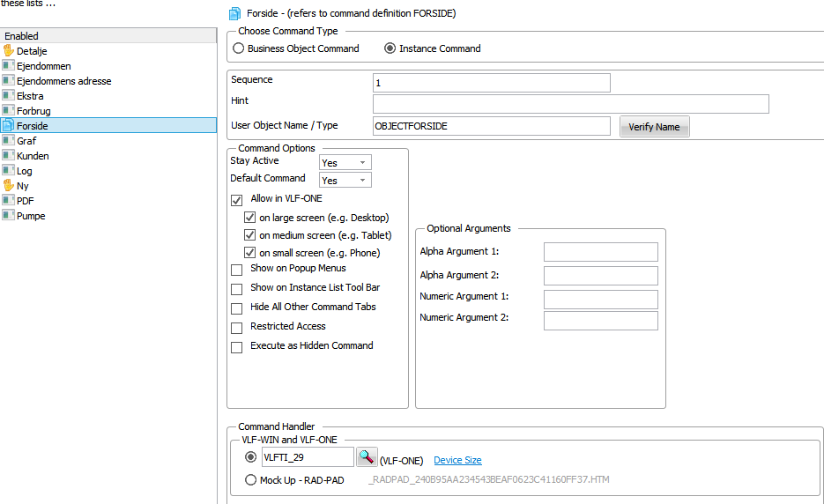Click the Alpha Argument 2 field
The width and height of the screenshot is (824, 504).
click(601, 276)
